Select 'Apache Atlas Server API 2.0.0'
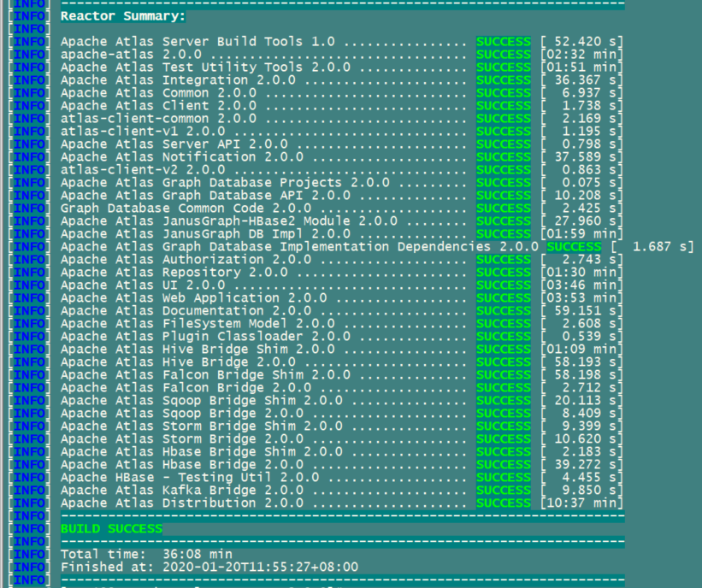The image size is (702, 588). (174, 144)
